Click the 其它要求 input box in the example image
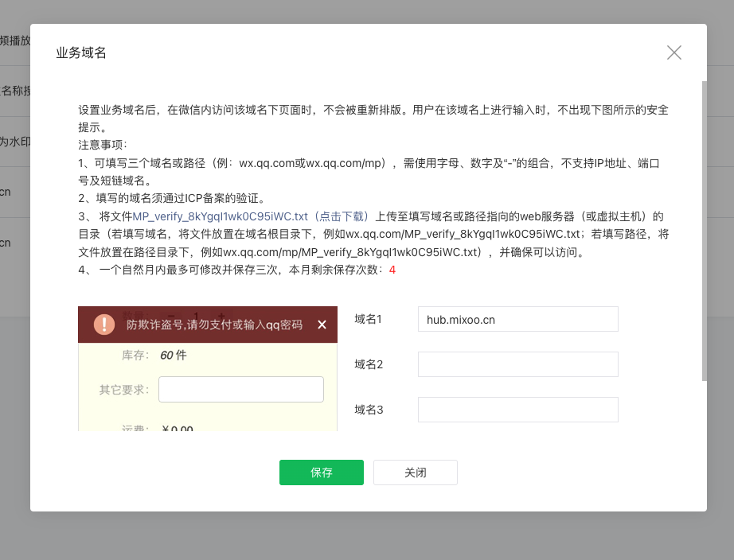Image resolution: width=734 pixels, height=560 pixels. [241, 389]
